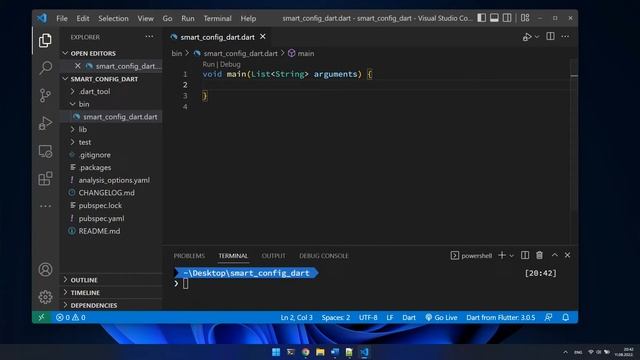Open notifications bell in status bar
Viewport: 640px width, 360px height.
coord(565,317)
